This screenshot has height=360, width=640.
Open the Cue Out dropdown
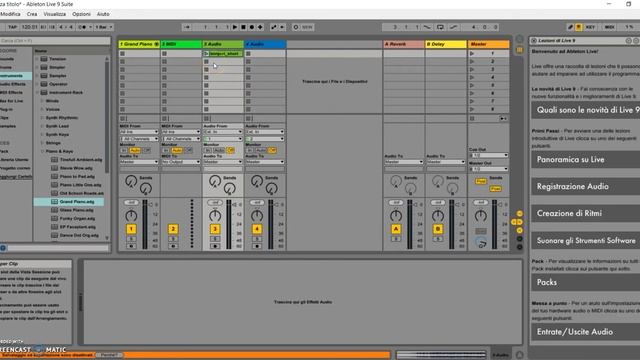click(x=489, y=155)
